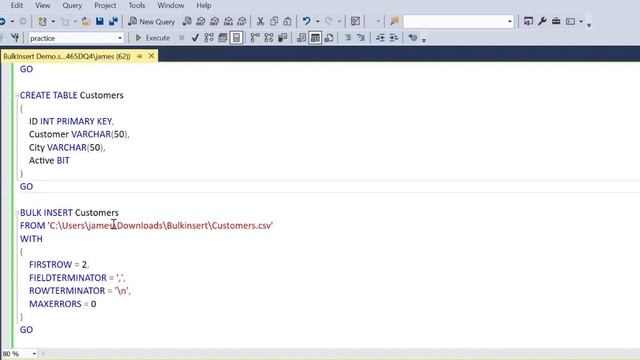The image size is (640, 360).
Task: Display the Estimated Execution Plan
Action: point(209,38)
